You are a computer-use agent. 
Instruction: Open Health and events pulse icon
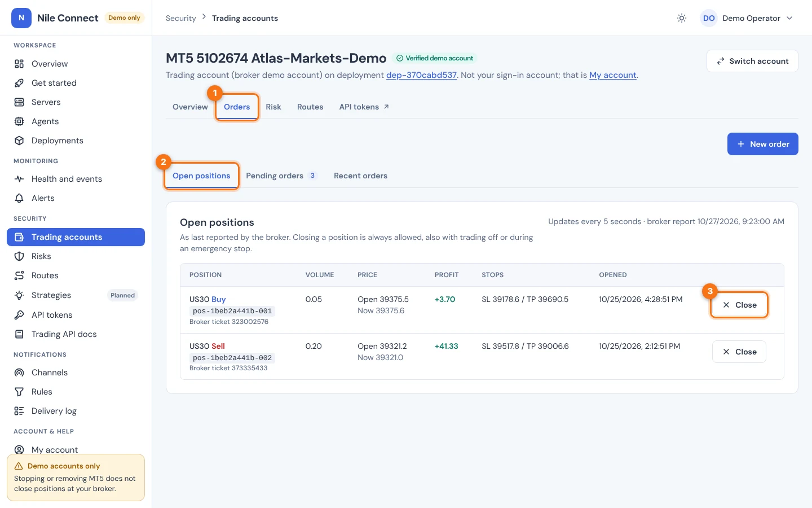pos(19,179)
